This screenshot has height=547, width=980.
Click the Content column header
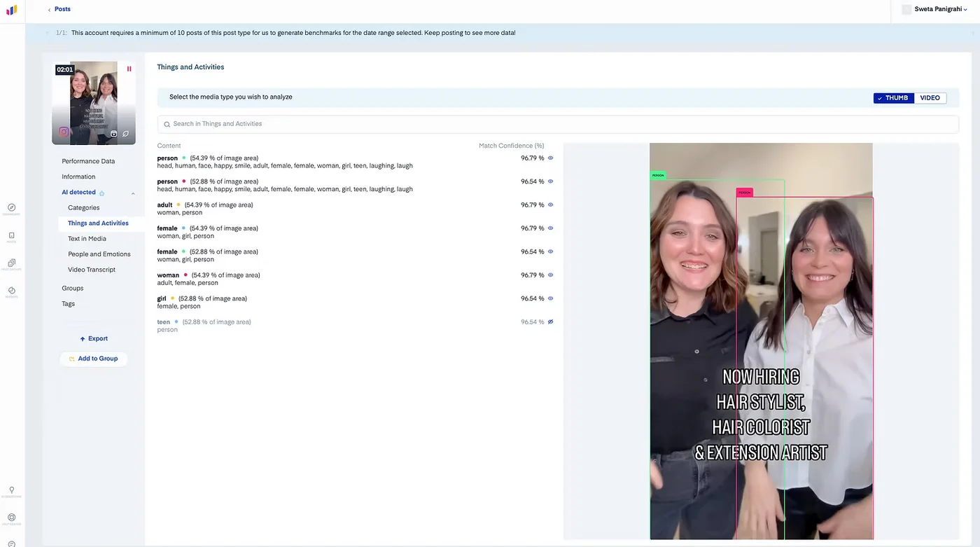[x=169, y=146]
